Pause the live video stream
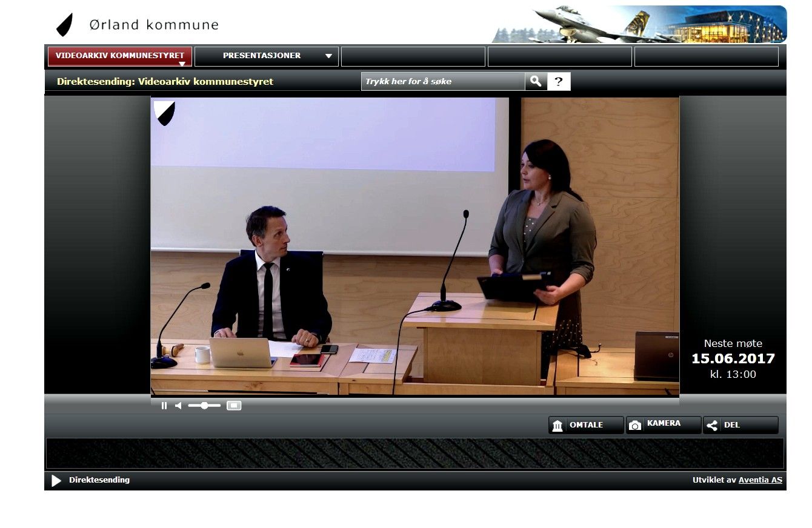The width and height of the screenshot is (812, 528). click(164, 406)
